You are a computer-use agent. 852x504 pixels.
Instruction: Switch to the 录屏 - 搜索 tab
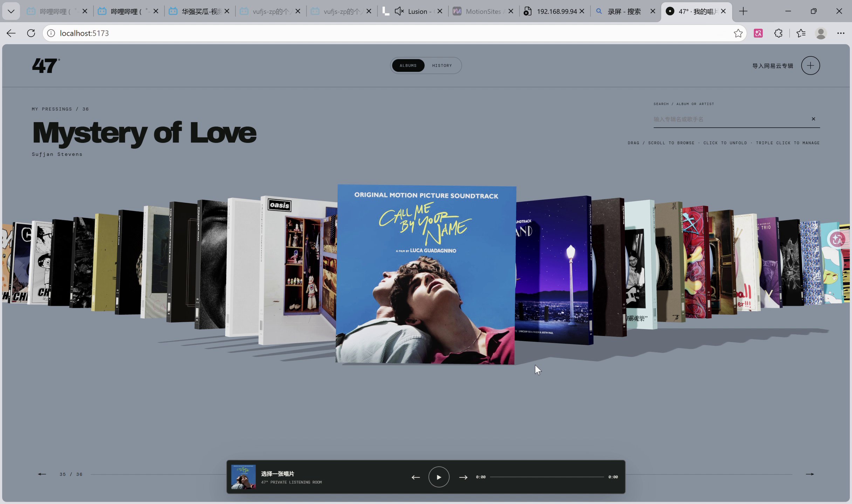[x=625, y=12]
